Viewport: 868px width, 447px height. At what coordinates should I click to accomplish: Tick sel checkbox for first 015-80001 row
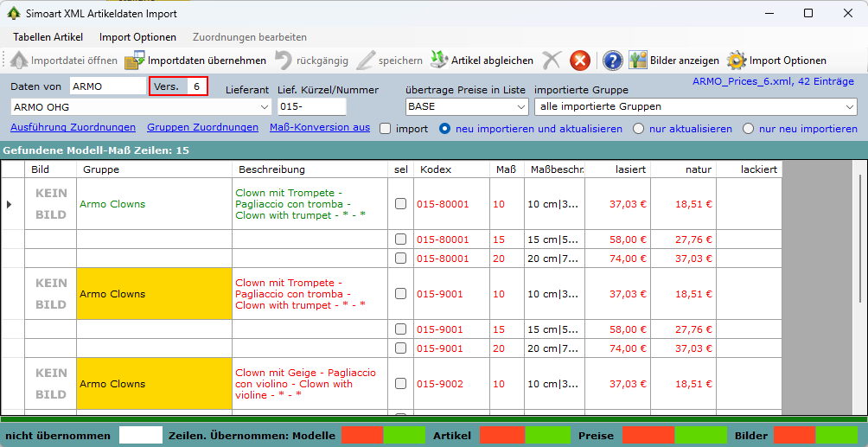(400, 204)
